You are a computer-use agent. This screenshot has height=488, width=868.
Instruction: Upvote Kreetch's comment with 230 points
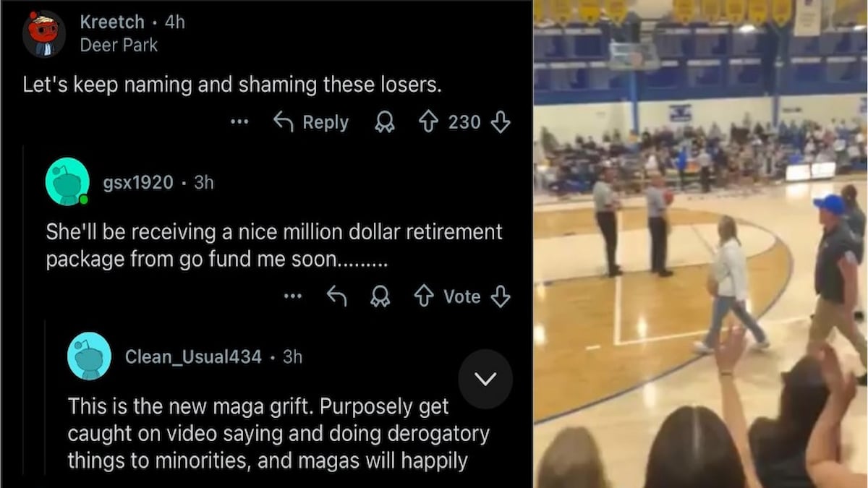pos(427,122)
